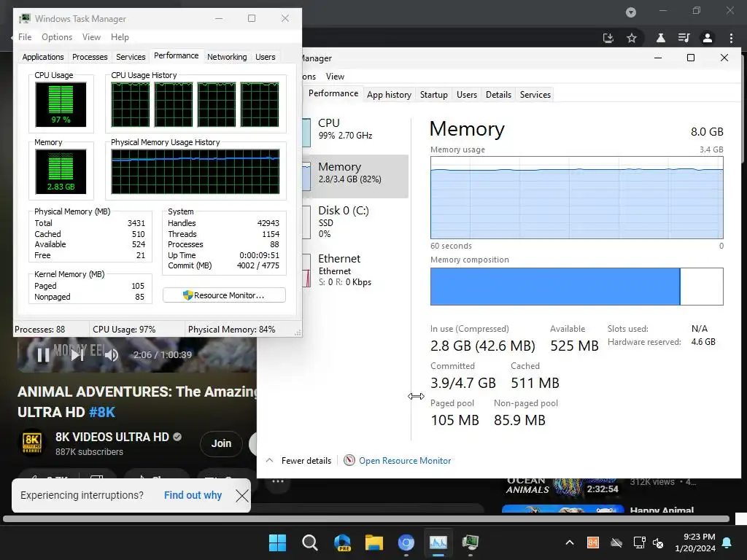Click the Resource Monitor gauge icon
The width and height of the screenshot is (747, 560).
click(349, 460)
